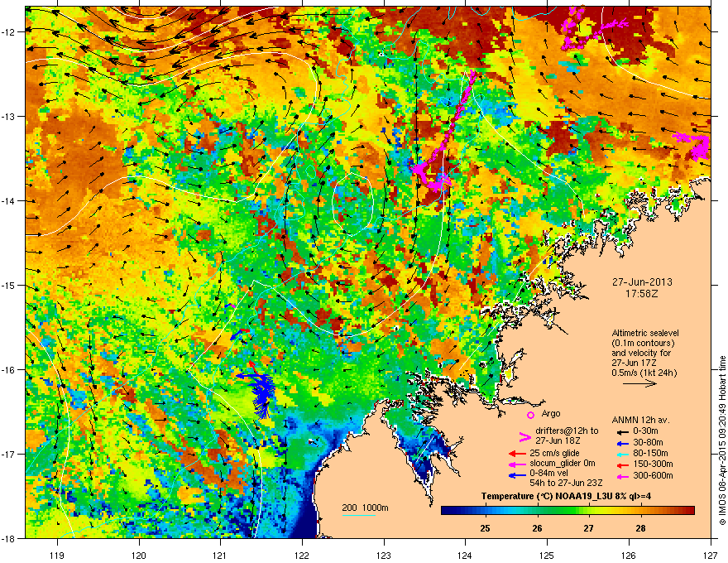
Task: Click the 'drifters@12h to' legend label
Action: click(x=567, y=431)
